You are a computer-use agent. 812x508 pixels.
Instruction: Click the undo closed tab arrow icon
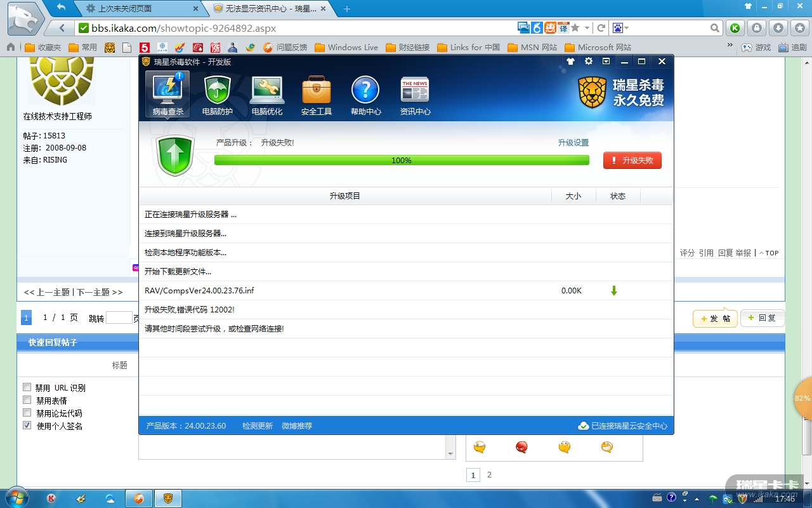(62, 8)
